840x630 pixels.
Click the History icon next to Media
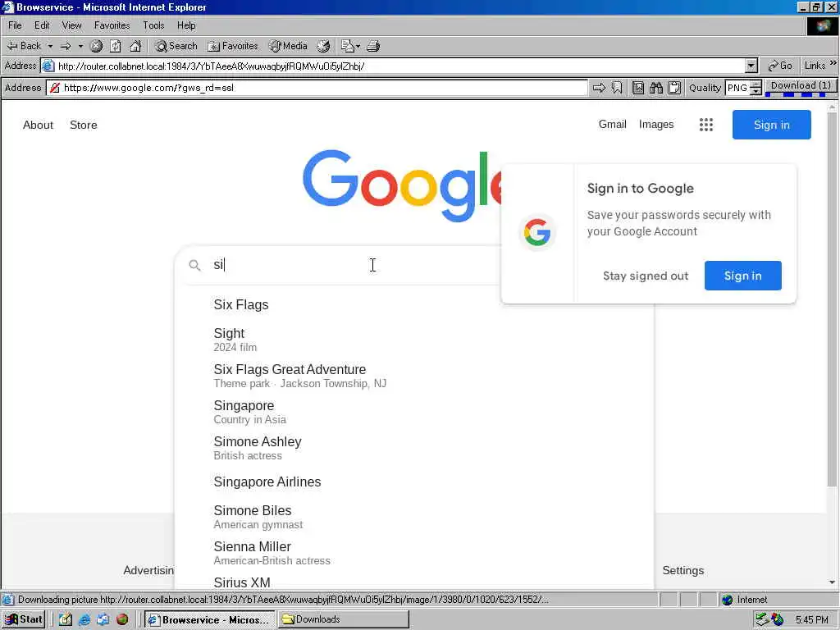(323, 46)
